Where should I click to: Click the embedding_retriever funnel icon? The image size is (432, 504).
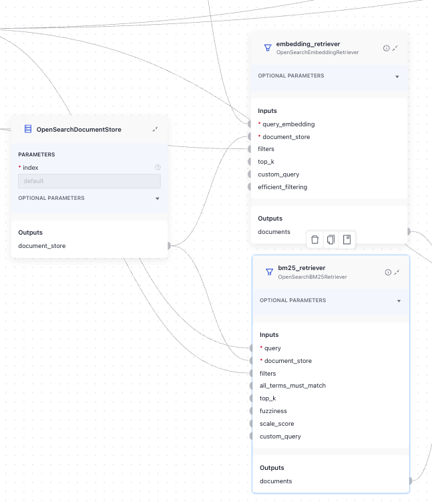click(x=268, y=48)
